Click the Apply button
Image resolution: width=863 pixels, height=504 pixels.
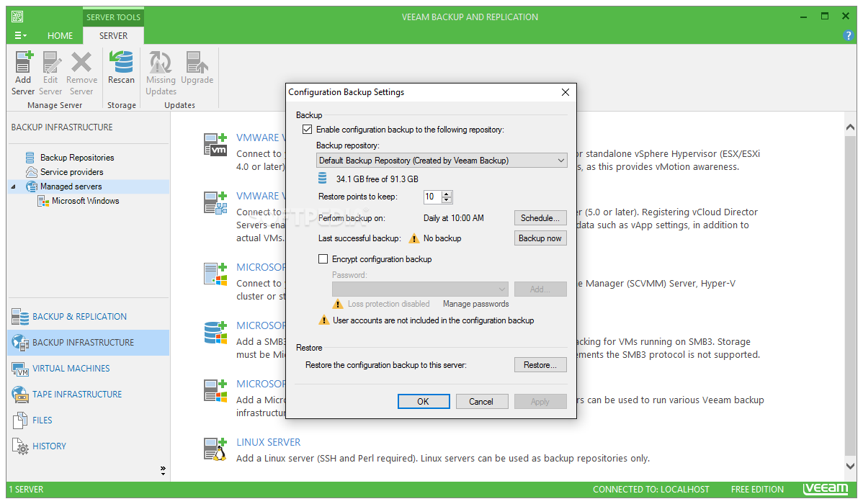540,402
